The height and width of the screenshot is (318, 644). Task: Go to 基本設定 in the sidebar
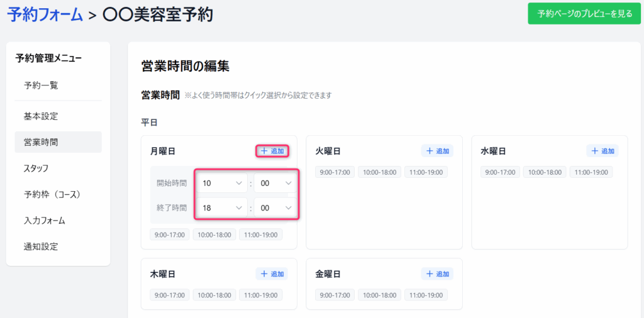41,116
